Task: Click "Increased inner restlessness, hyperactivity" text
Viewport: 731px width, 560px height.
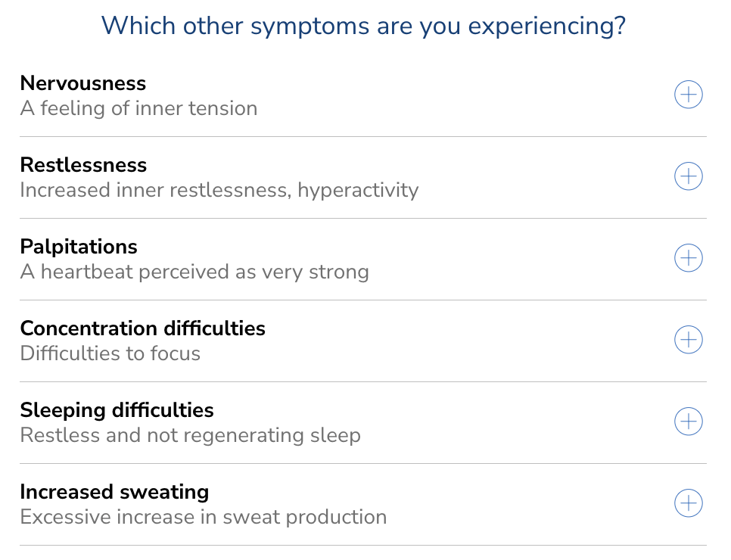Action: point(219,190)
